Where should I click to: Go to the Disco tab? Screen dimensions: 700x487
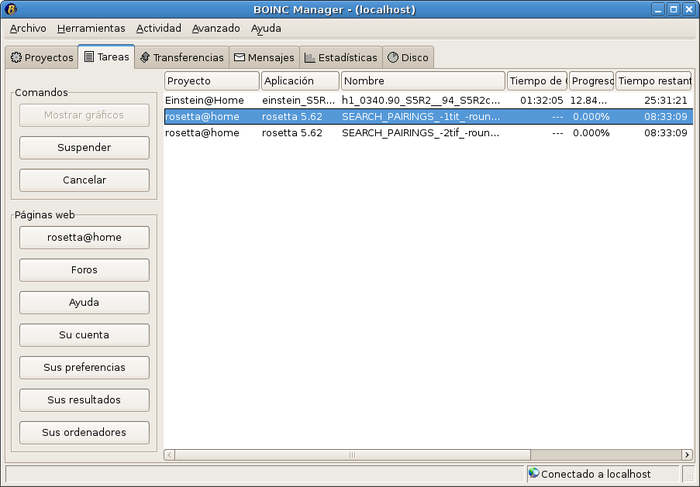point(408,58)
